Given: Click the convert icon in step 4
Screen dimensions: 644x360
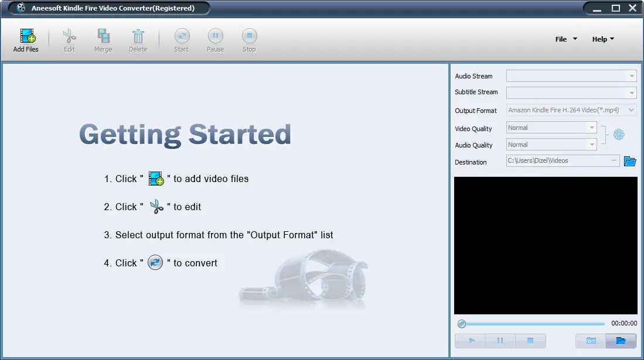Looking at the screenshot, I should point(155,262).
